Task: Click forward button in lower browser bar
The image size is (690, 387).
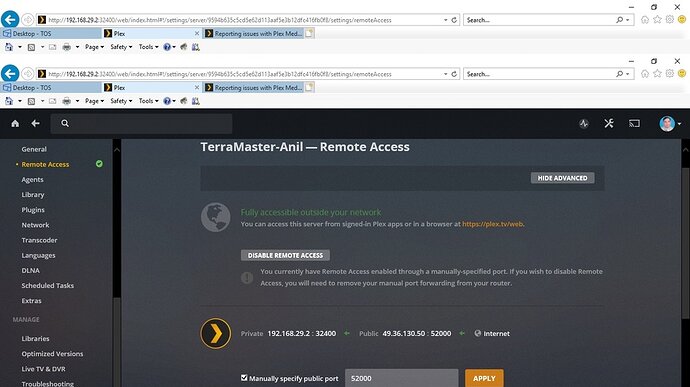Action: coord(28,74)
